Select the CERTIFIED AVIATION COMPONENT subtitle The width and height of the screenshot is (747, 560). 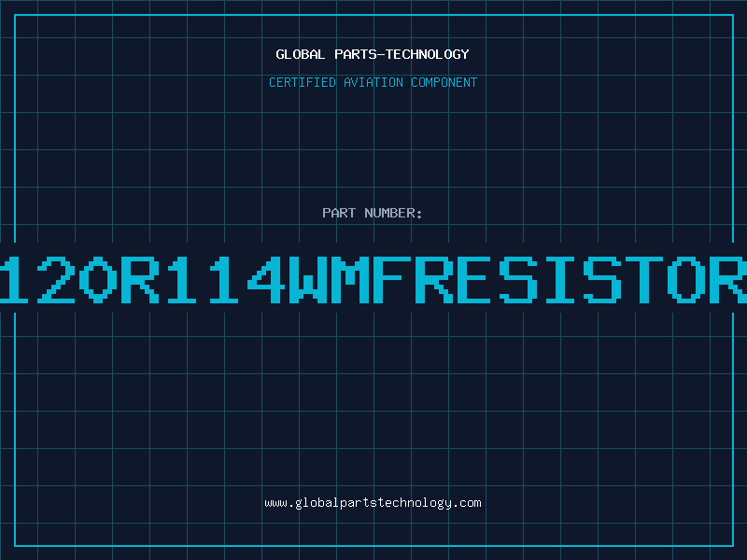373,82
